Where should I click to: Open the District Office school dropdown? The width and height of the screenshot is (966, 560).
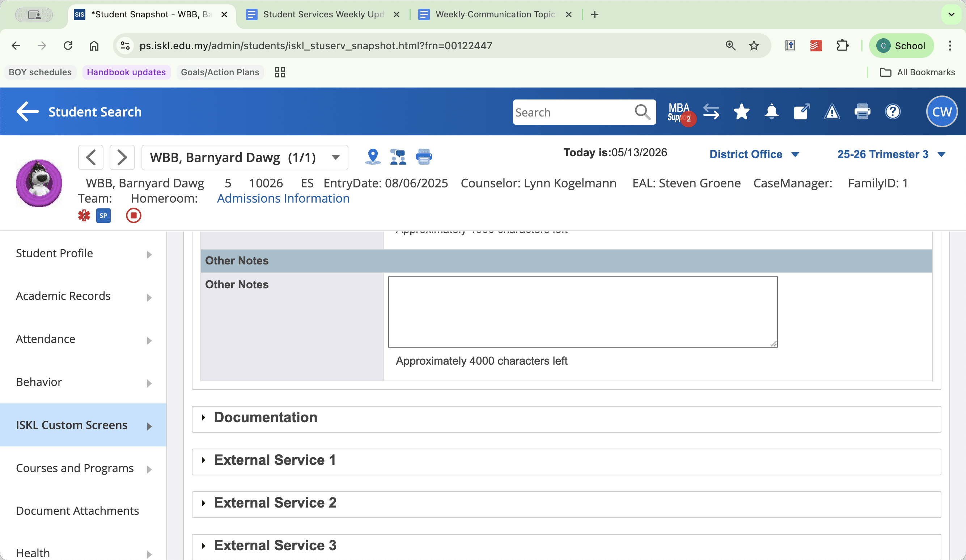754,154
